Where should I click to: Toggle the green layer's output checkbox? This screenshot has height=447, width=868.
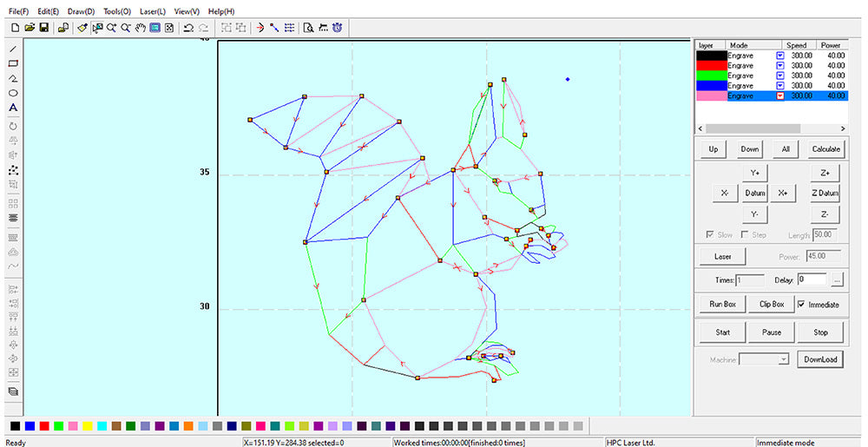tap(779, 76)
